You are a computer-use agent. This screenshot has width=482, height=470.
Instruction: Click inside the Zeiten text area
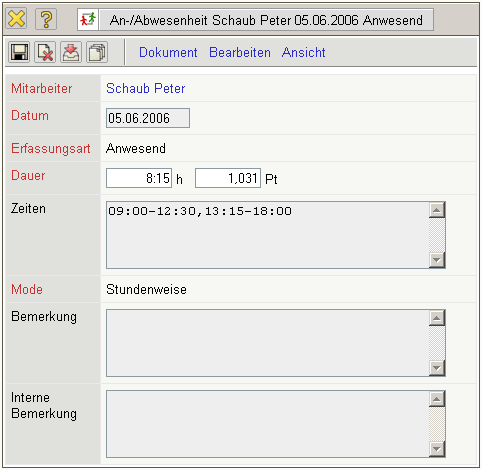268,235
